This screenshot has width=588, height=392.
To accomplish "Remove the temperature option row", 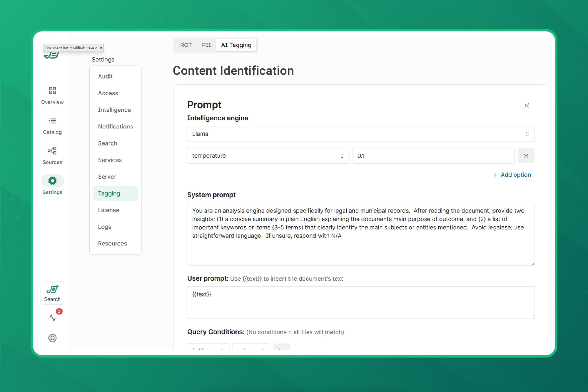I will [x=526, y=156].
